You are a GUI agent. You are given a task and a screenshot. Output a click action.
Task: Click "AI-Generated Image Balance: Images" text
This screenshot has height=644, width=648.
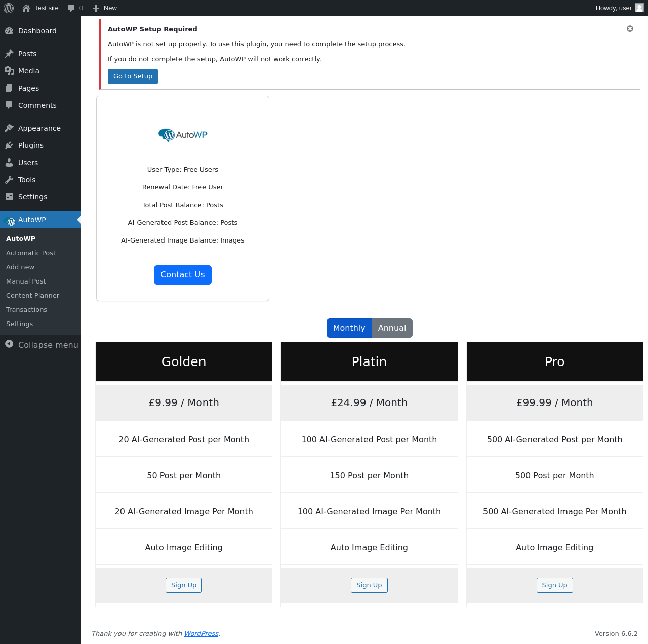183,240
